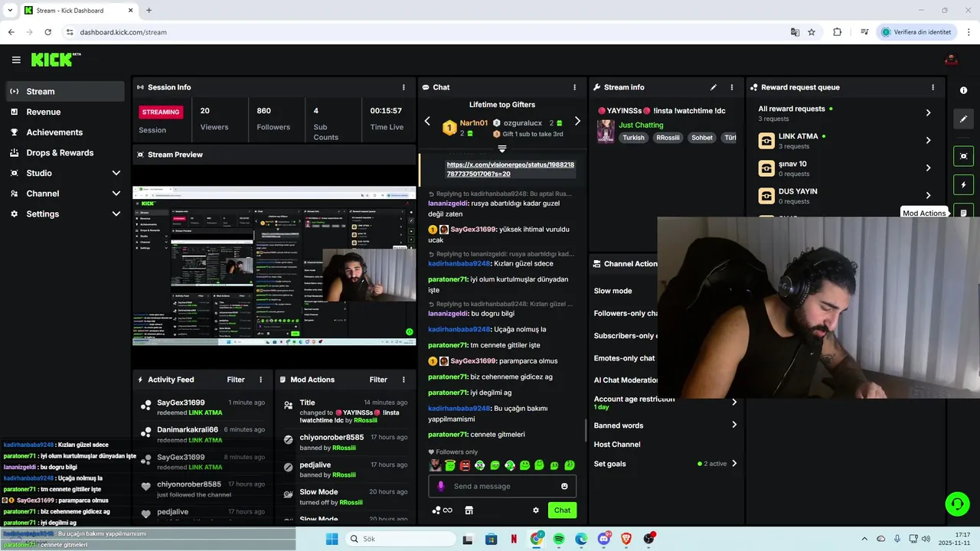Screen dimensions: 980x551
Task: Open Stream info panel three-dot menu
Action: point(731,87)
